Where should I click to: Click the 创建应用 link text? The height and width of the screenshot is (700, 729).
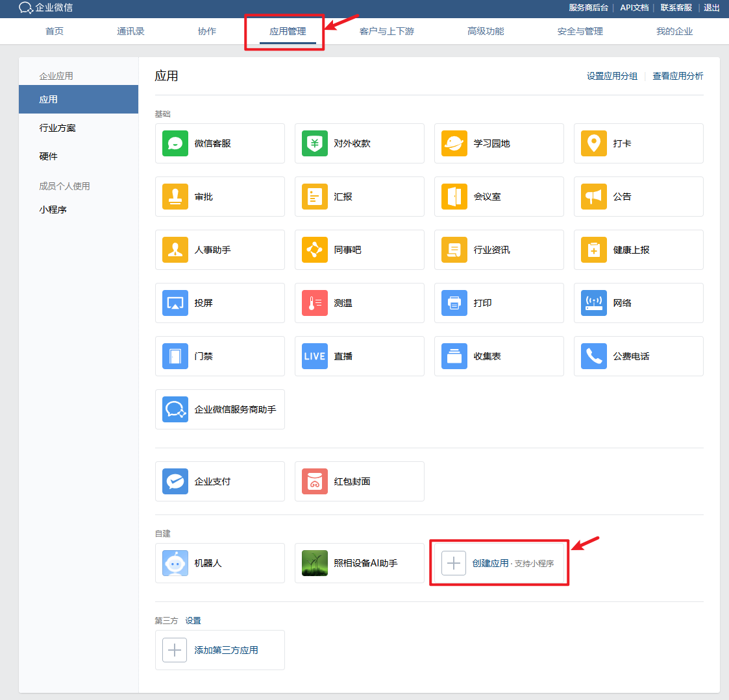[491, 563]
